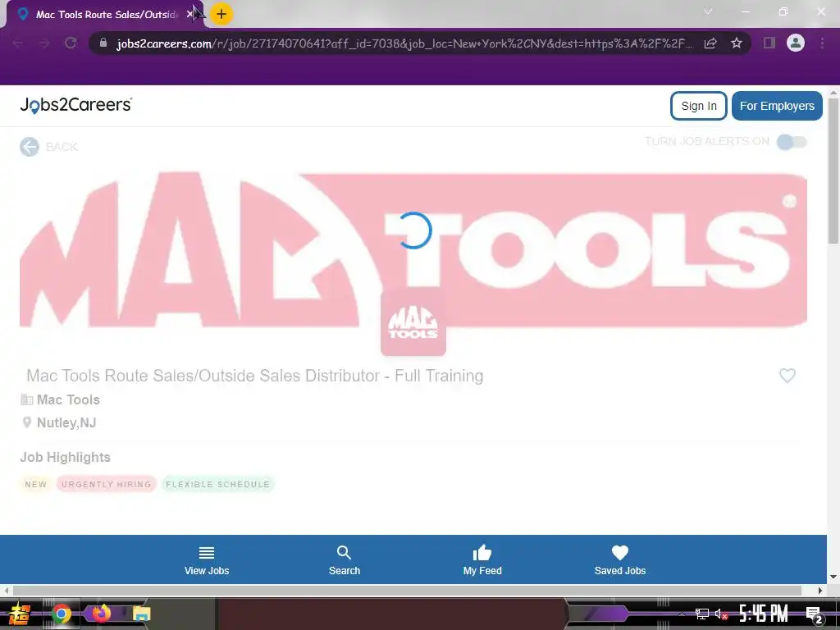Select the Mac Tools Route Sales tab

click(106, 15)
